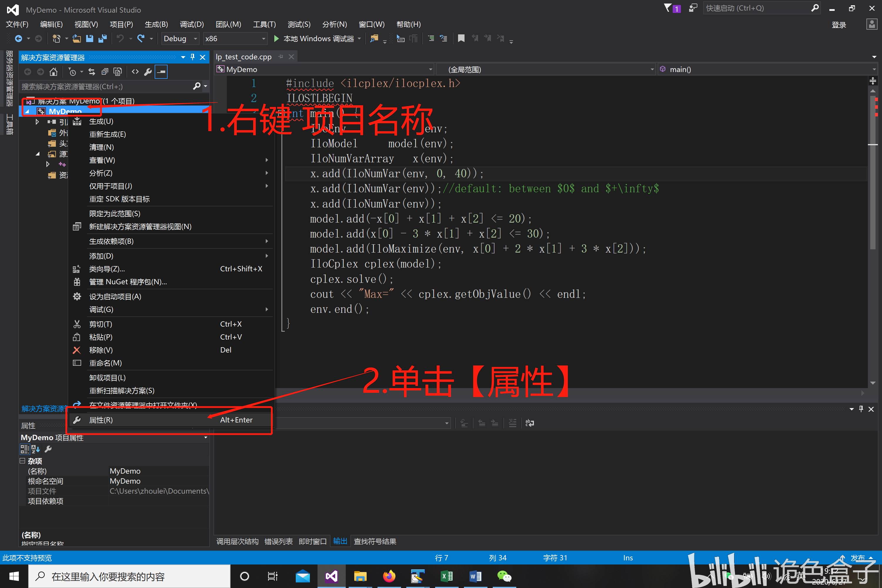The image size is (882, 588).
Task: 打开工具(T)菜单
Action: point(264,24)
